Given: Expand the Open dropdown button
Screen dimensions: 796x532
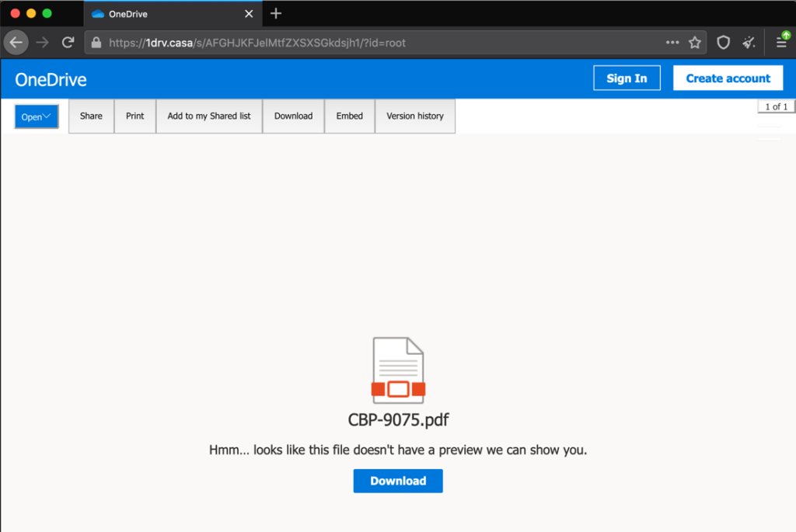Looking at the screenshot, I should coord(37,116).
